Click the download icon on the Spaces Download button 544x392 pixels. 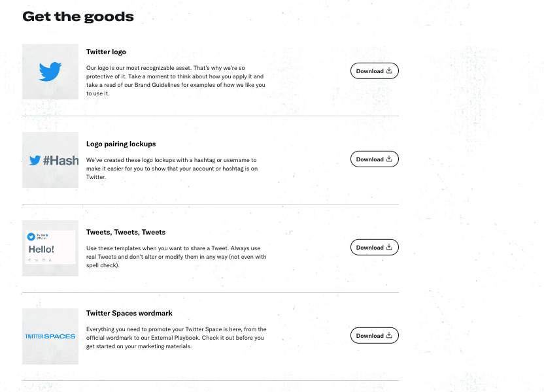pyautogui.click(x=390, y=335)
